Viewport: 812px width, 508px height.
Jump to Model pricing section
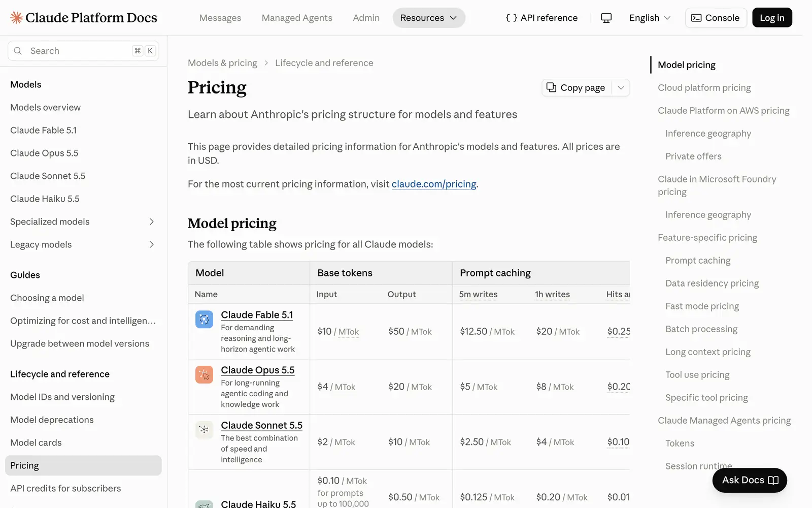point(687,65)
